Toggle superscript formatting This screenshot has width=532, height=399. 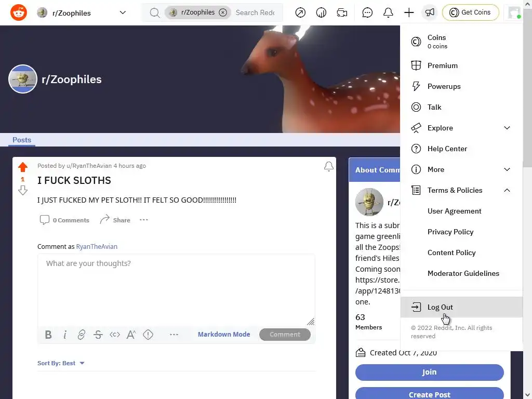(131, 335)
